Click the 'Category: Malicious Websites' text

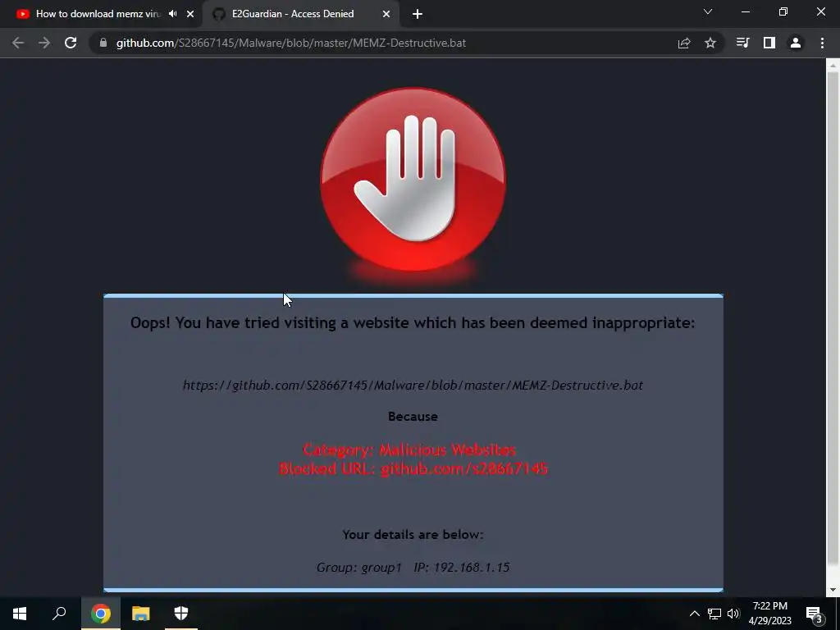pyautogui.click(x=410, y=450)
